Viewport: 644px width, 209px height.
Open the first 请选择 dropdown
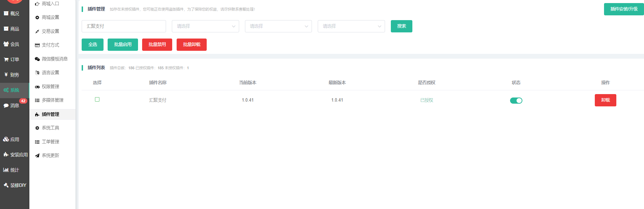click(x=205, y=26)
